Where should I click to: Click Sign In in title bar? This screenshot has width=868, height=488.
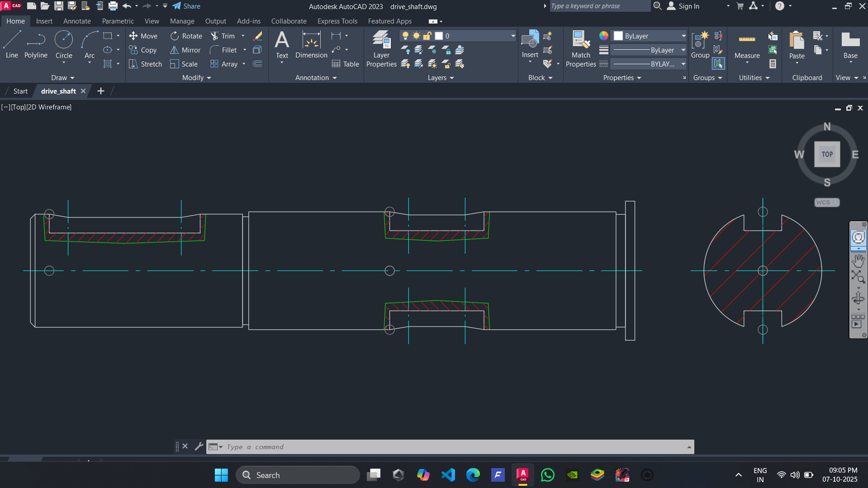(x=688, y=6)
